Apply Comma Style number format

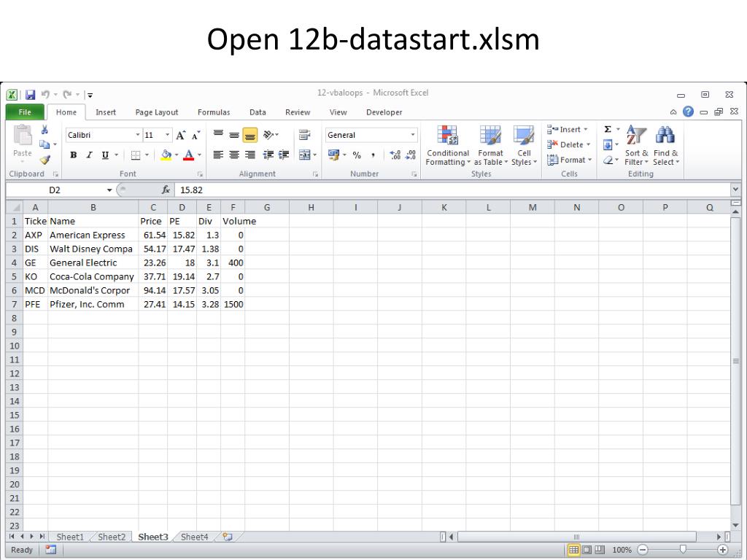pos(373,155)
